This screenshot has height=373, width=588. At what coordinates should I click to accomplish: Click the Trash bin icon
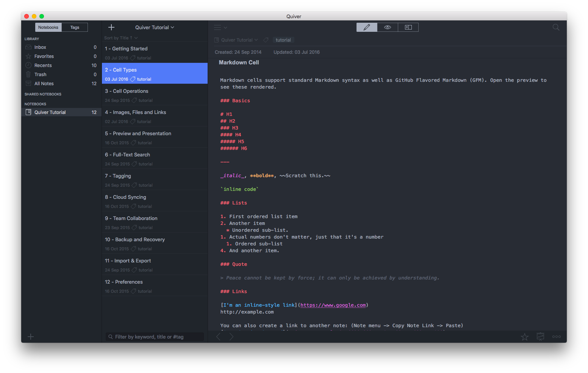[28, 74]
